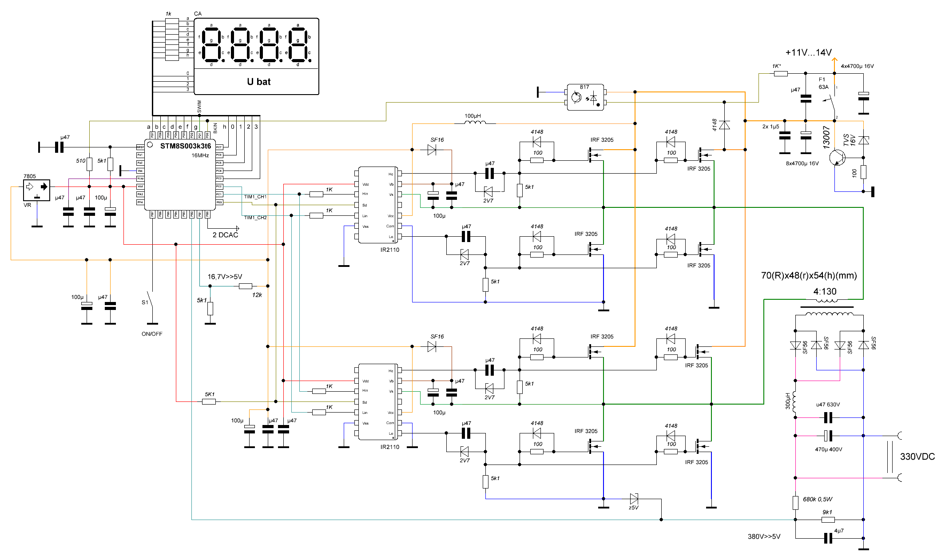Click the U bat display label

(258, 82)
